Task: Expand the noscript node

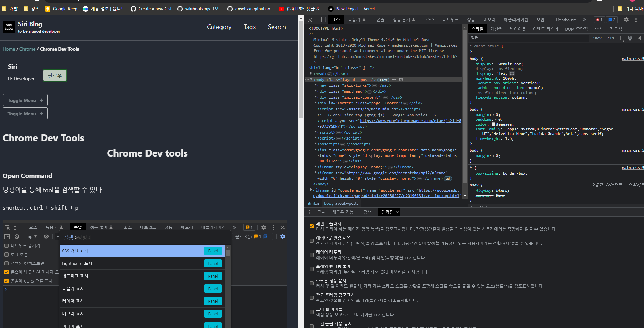Action: 315,144
